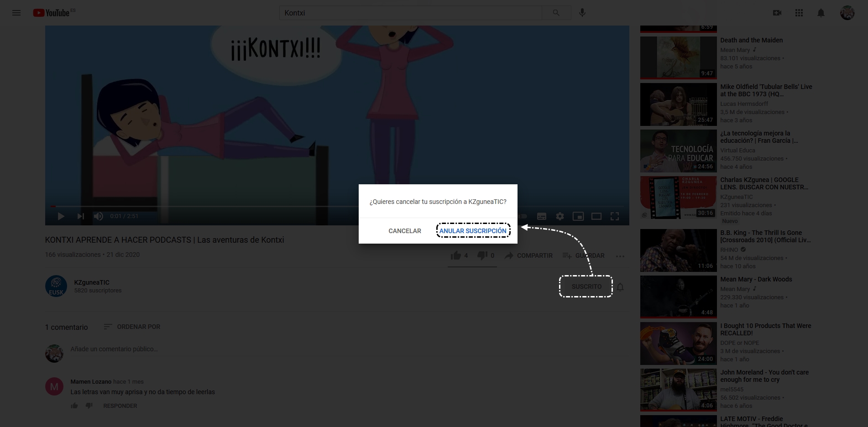This screenshot has width=868, height=427.
Task: Mute the video volume
Action: [98, 216]
